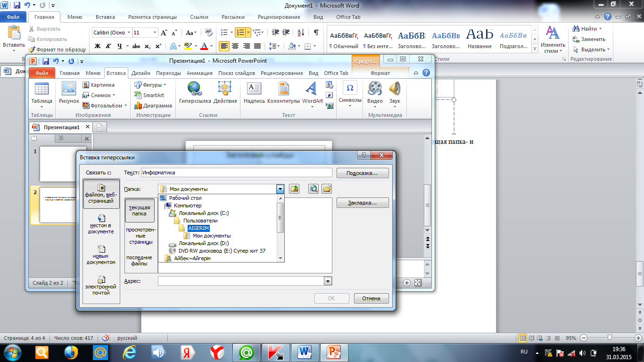Screen dimensions: 644x362
Task: Open Word font name dropdown
Action: 128,33
